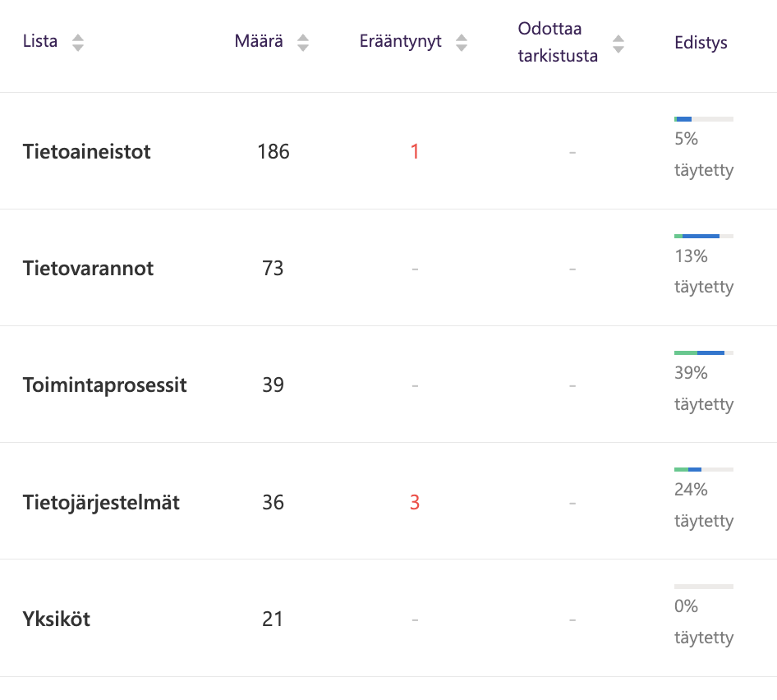The width and height of the screenshot is (777, 700).
Task: Open the Tietoaineistot list
Action: pyautogui.click(x=87, y=152)
